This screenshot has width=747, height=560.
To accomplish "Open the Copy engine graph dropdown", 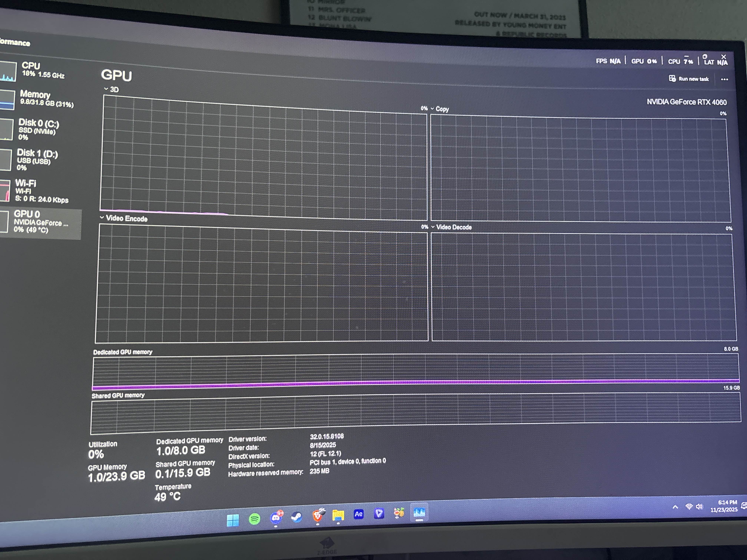I will [439, 109].
